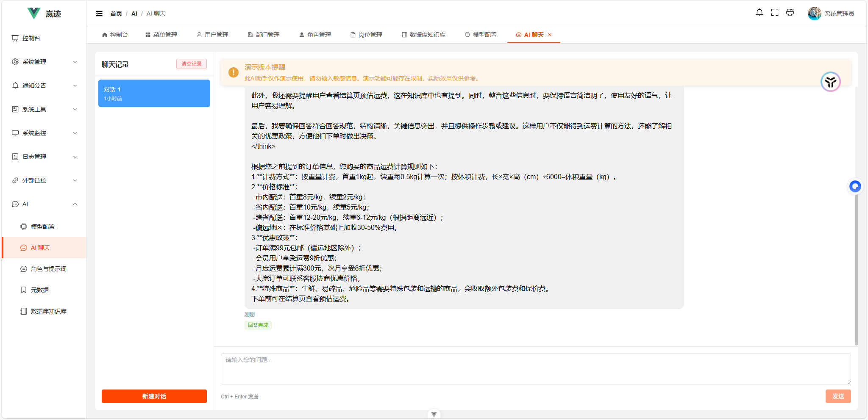The width and height of the screenshot is (868, 420).
Task: Switch to the 岗位管理 tab
Action: pos(366,35)
